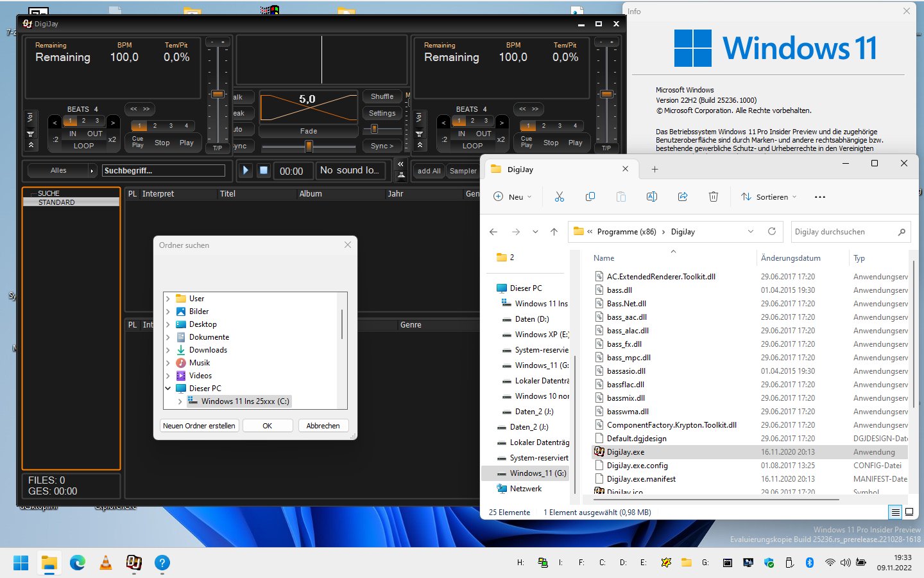
Task: Click the Album column header in DigiJay list
Action: click(x=311, y=194)
